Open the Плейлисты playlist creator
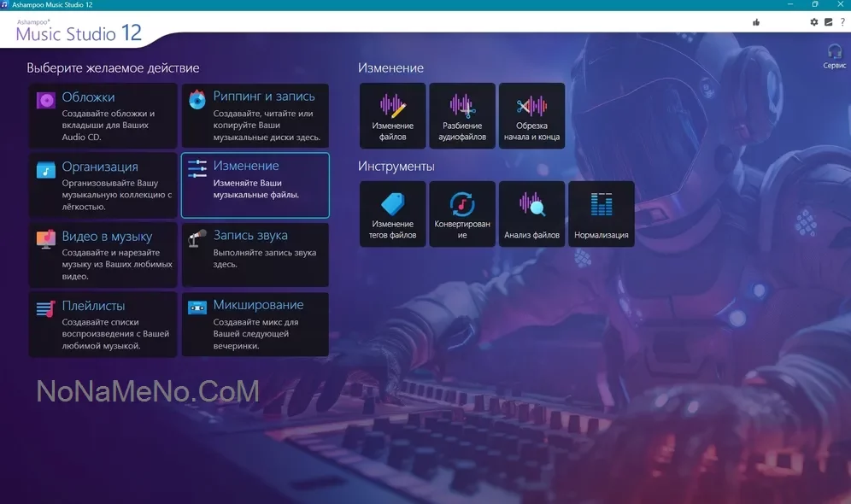The image size is (851, 504). (103, 324)
